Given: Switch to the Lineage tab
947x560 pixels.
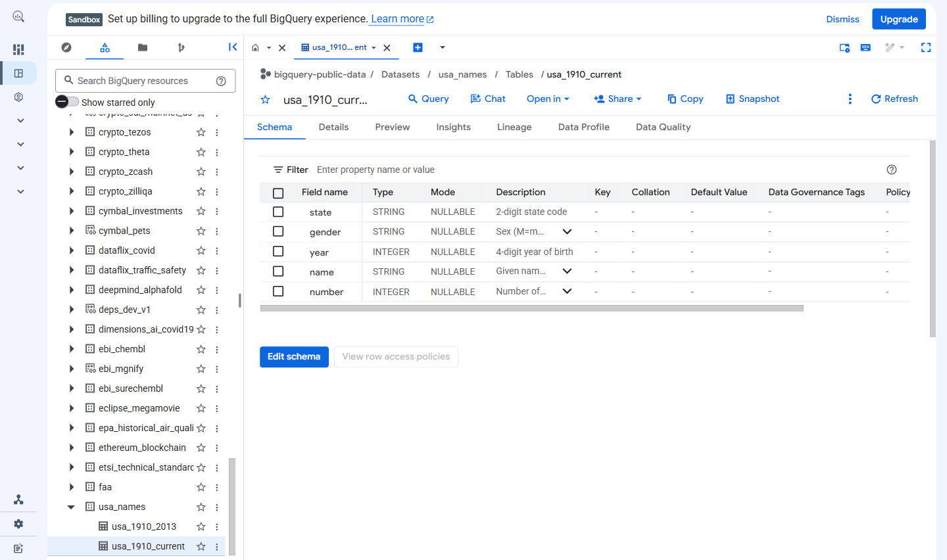Looking at the screenshot, I should click(x=514, y=127).
